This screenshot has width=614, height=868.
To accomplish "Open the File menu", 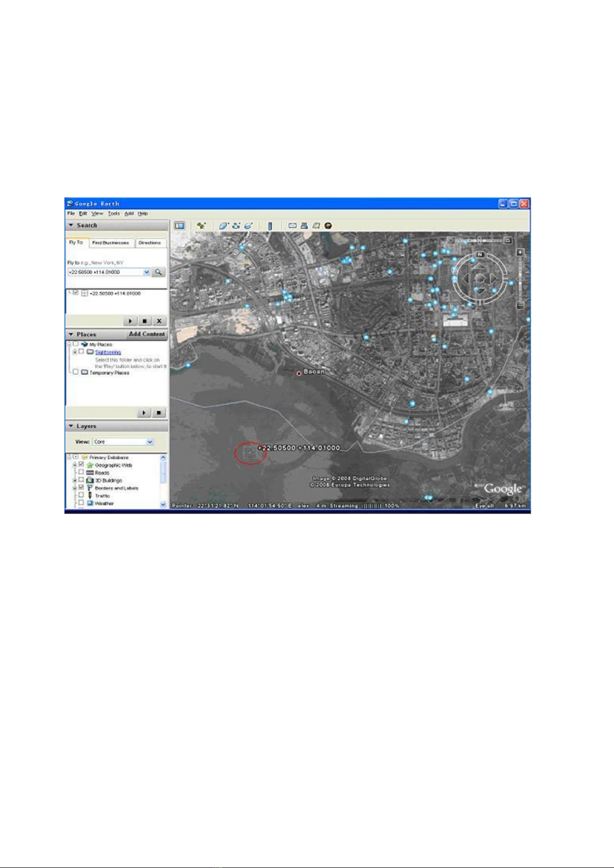I will click(x=71, y=213).
